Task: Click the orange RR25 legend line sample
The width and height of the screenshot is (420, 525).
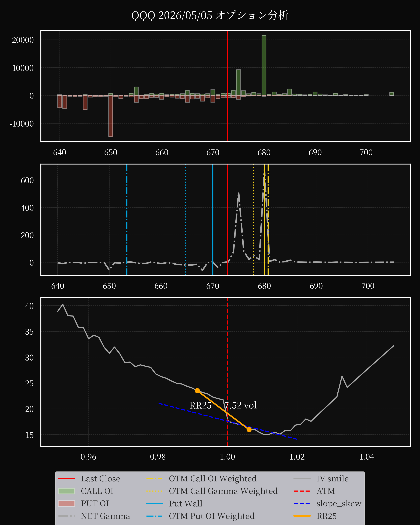Action: (302, 516)
